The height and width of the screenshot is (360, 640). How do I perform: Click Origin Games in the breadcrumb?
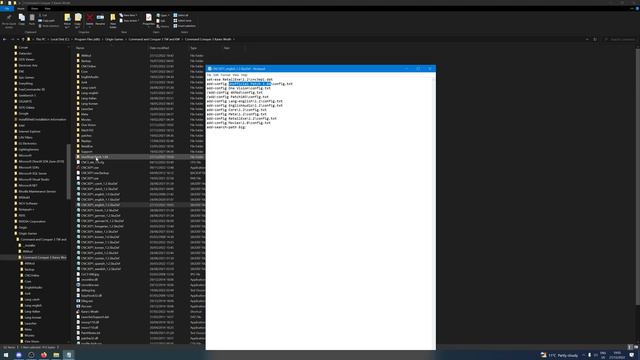(114, 39)
